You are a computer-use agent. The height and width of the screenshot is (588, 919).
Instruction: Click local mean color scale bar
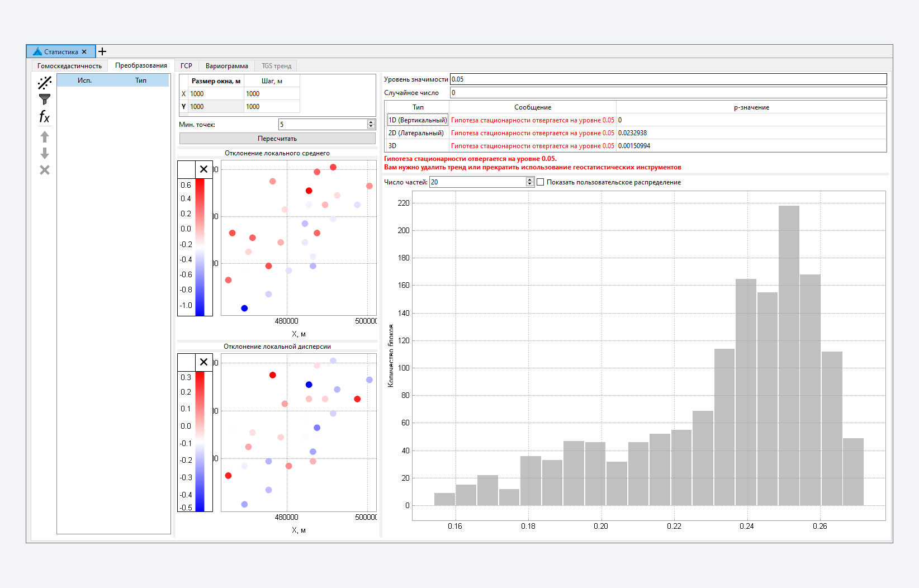pos(200,247)
